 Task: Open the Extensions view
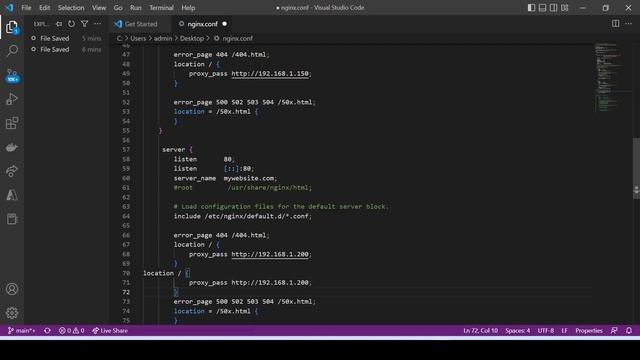pos(12,123)
